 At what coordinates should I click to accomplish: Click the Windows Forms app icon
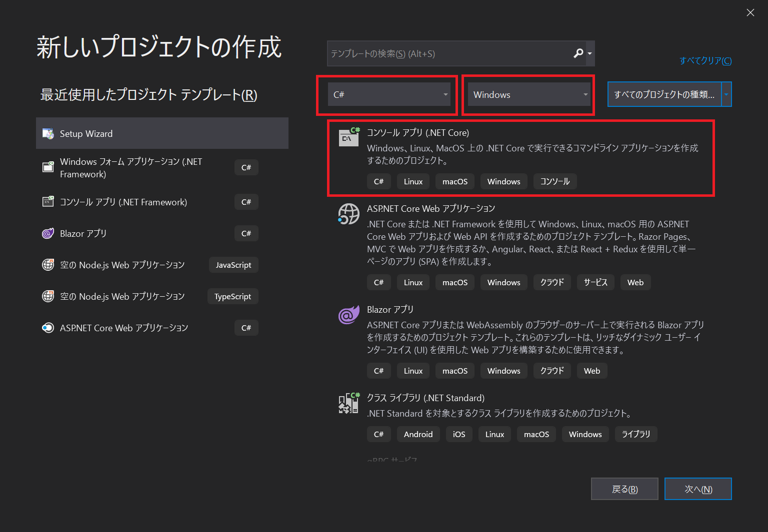pyautogui.click(x=48, y=167)
